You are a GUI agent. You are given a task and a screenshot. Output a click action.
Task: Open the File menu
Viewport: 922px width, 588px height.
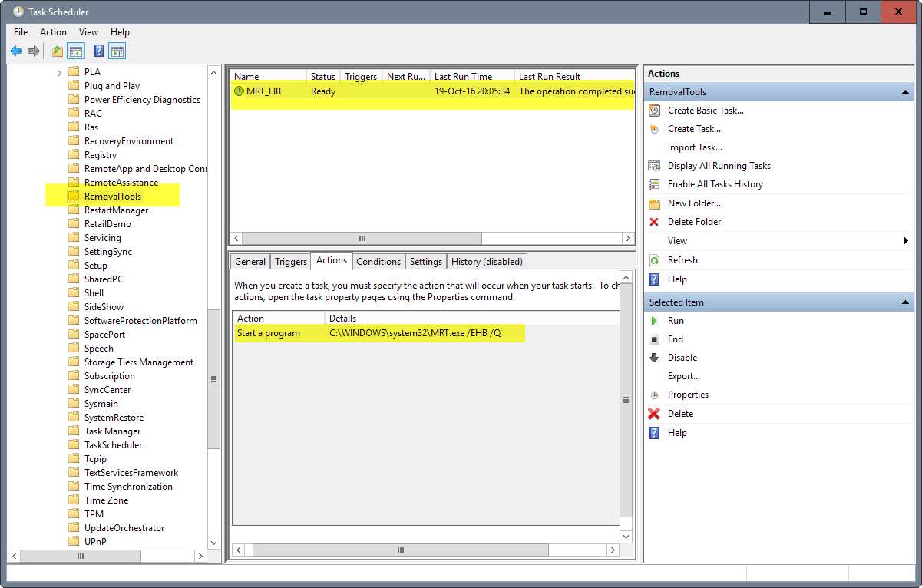21,32
